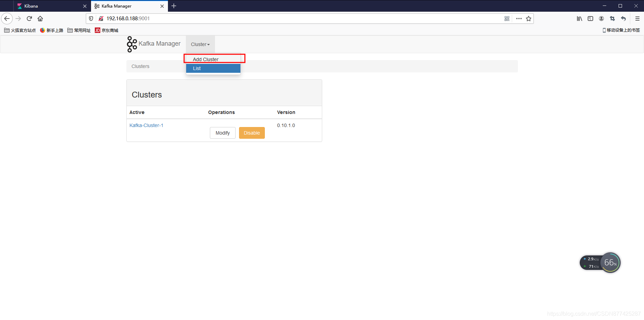Maximize the browser window
The height and width of the screenshot is (320, 644).
620,6
